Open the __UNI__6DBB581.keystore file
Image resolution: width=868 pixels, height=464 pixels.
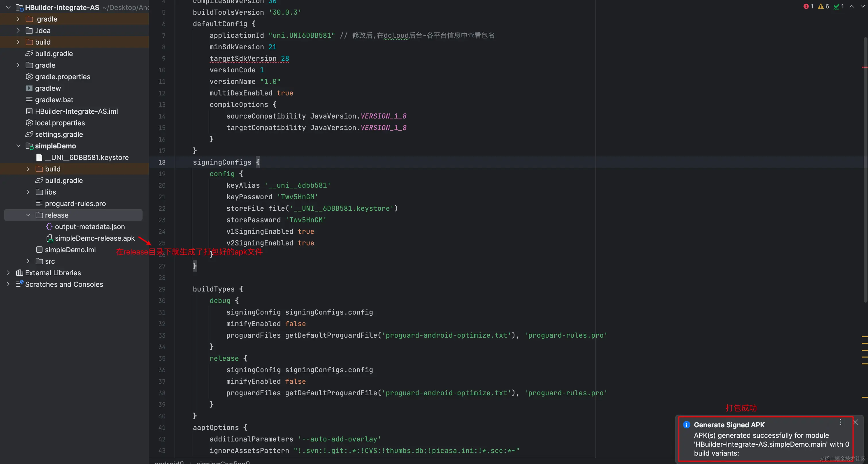pyautogui.click(x=87, y=157)
